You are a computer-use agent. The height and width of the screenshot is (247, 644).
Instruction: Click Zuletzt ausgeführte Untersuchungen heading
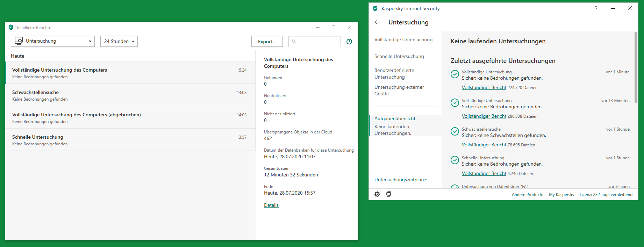(503, 61)
